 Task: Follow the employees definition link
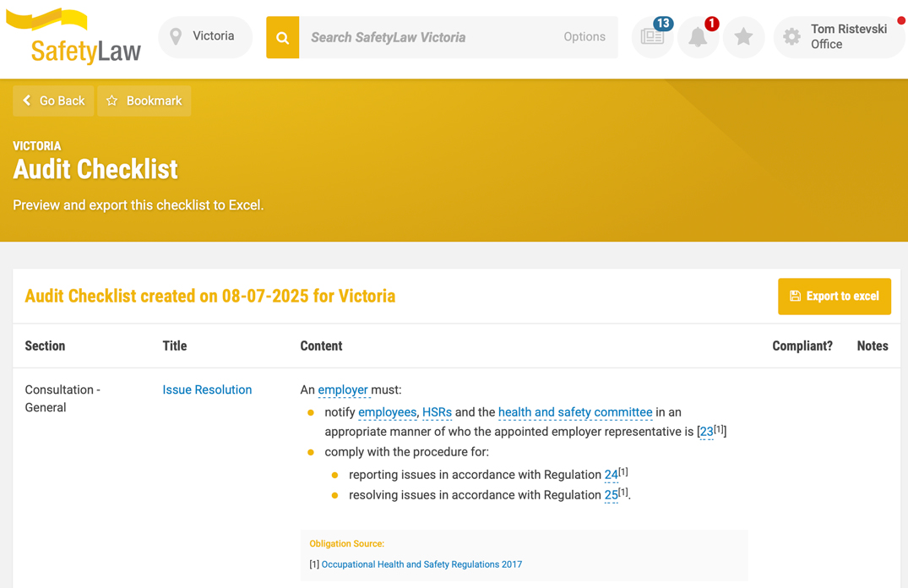tap(388, 412)
